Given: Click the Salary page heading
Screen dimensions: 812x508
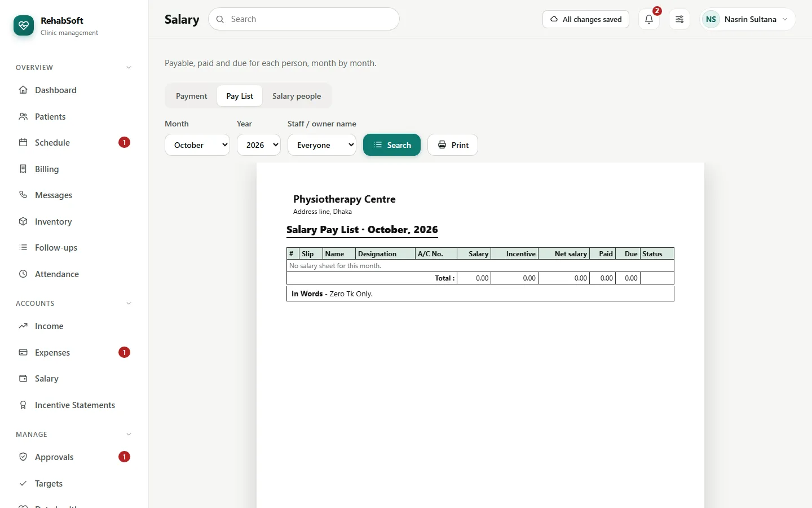Looking at the screenshot, I should point(182,20).
